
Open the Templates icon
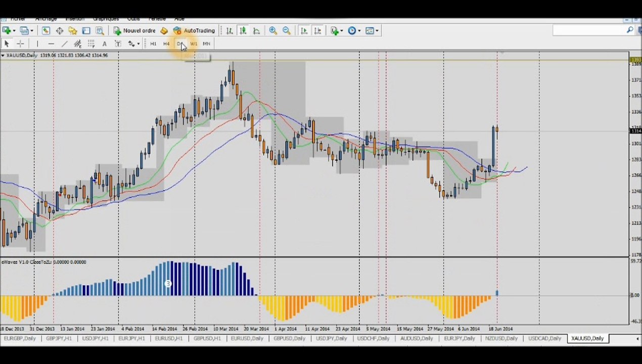coord(370,31)
